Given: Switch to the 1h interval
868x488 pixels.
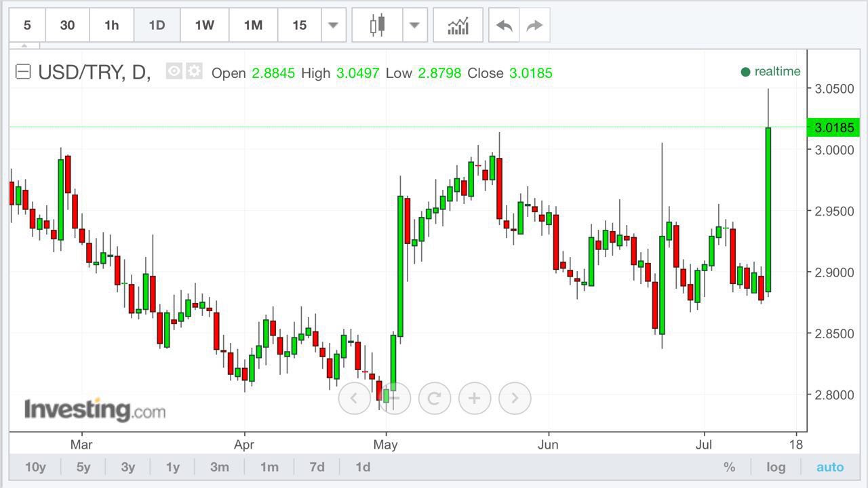Looking at the screenshot, I should 112,25.
